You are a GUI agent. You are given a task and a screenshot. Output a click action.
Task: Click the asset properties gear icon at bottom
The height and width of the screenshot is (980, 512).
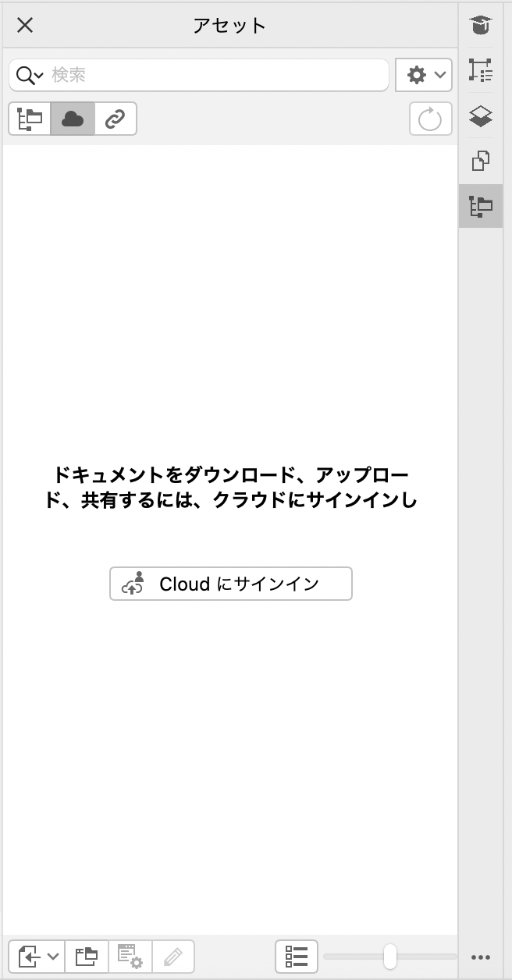coord(130,956)
